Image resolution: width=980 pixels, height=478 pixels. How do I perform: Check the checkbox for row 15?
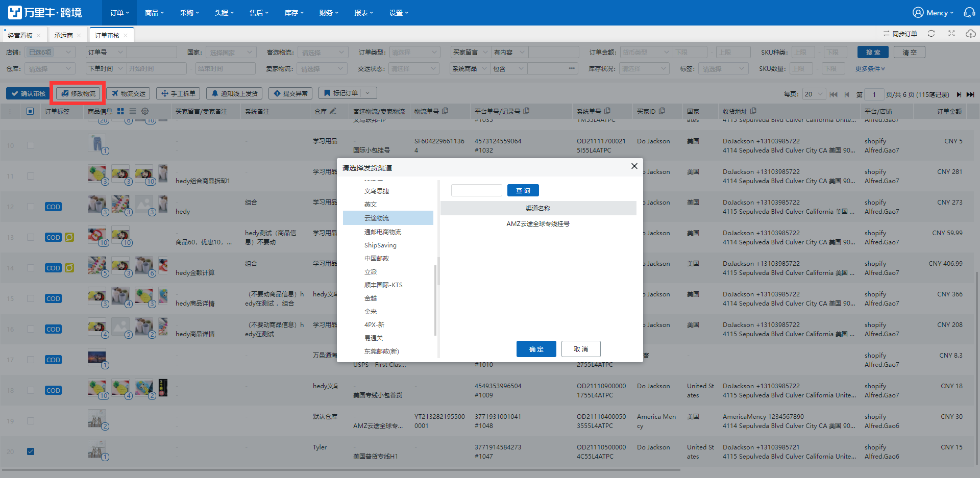pyautogui.click(x=31, y=298)
